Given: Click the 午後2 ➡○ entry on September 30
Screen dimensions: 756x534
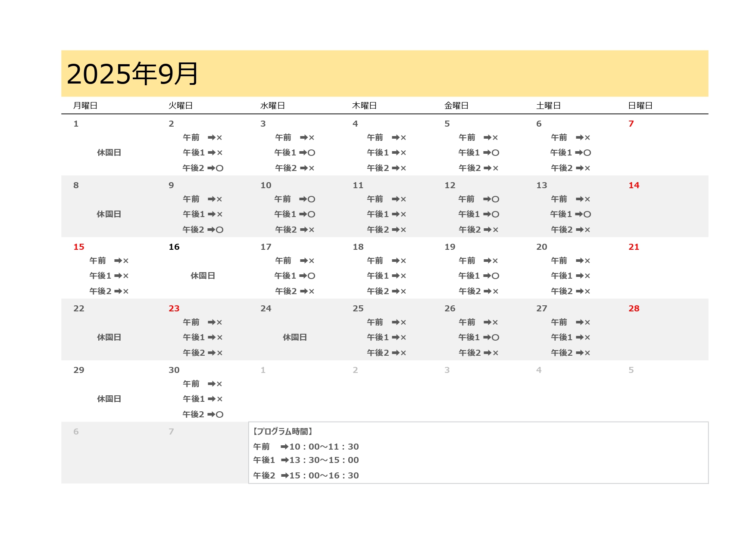Looking at the screenshot, I should pos(203,414).
